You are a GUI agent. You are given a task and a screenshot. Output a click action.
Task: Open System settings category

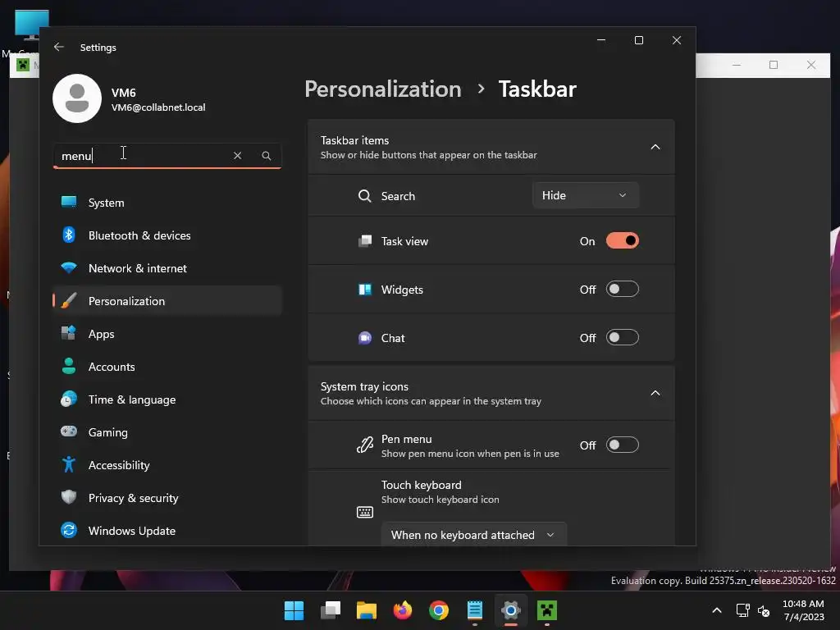(167, 203)
